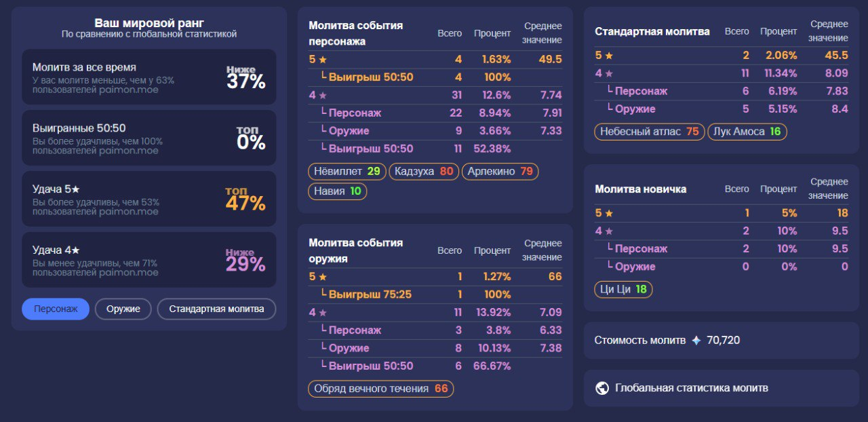Switch rank filter to Оружие
868x422 pixels.
tap(123, 309)
